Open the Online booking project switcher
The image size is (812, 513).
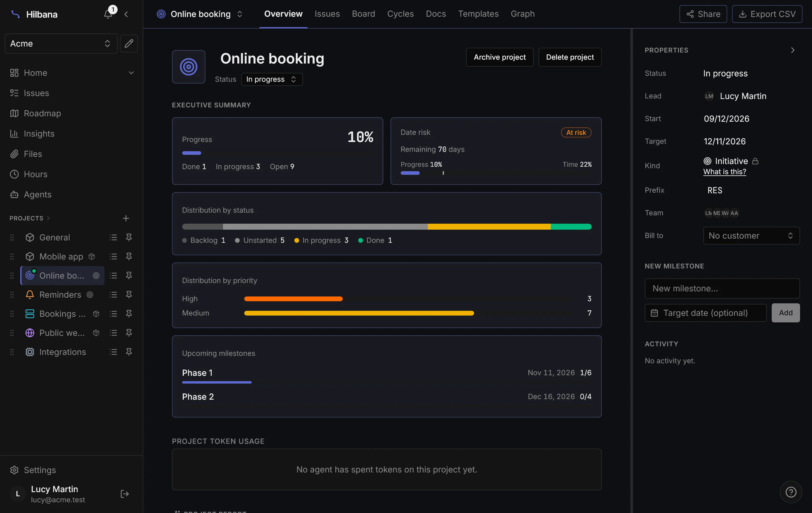tap(200, 14)
